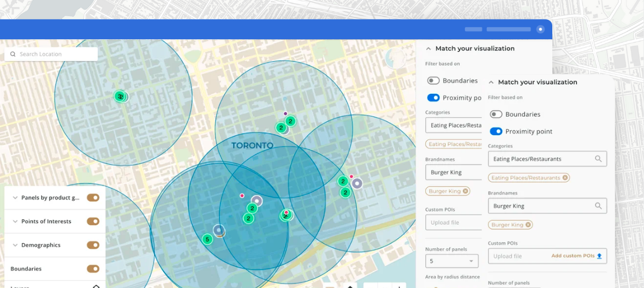Expand the Points of Interests section
Screen dimensions: 644x288
[x=15, y=221]
